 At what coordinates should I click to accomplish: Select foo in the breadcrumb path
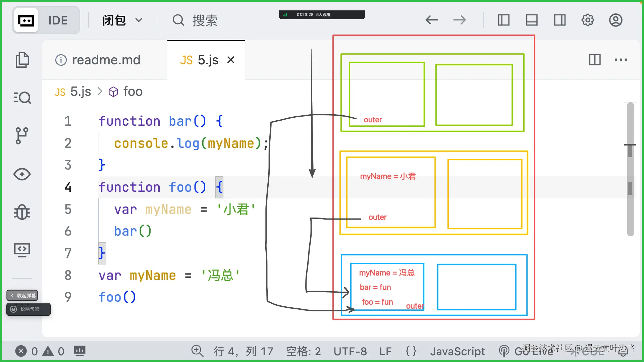coord(133,91)
